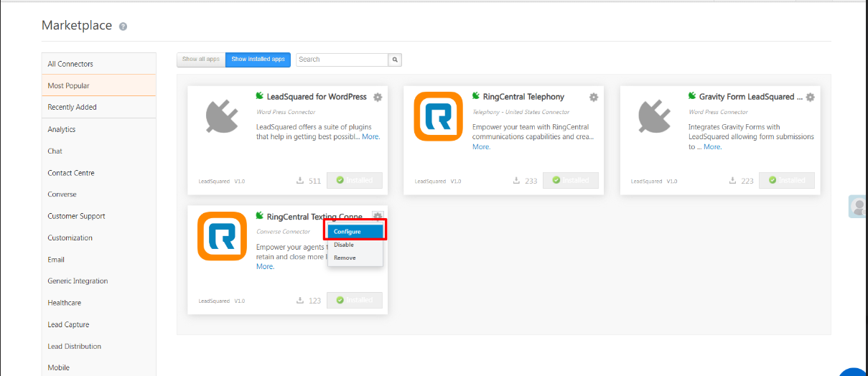Open gear settings for RingCentral Telephony
This screenshot has width=868, height=376.
point(594,97)
